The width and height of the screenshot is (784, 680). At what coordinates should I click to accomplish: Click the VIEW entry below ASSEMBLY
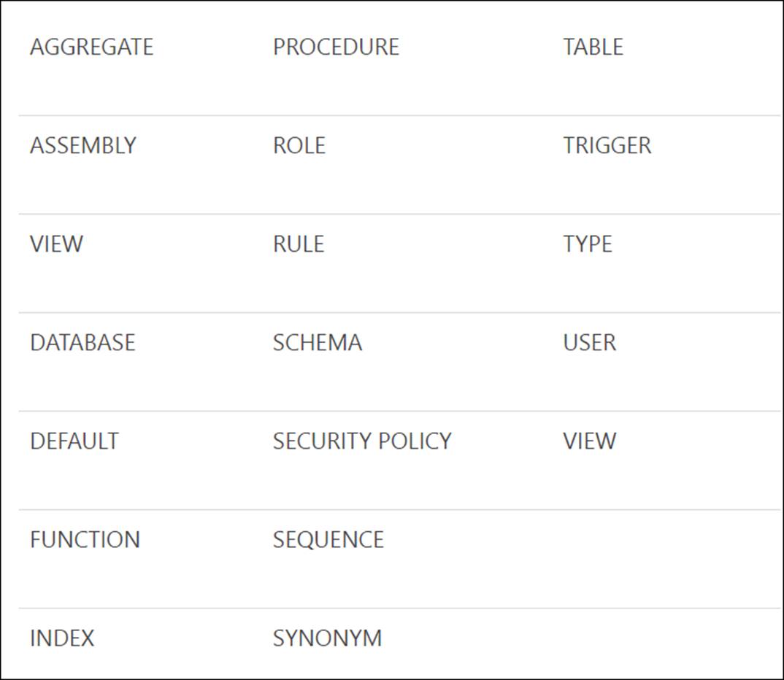(x=56, y=244)
